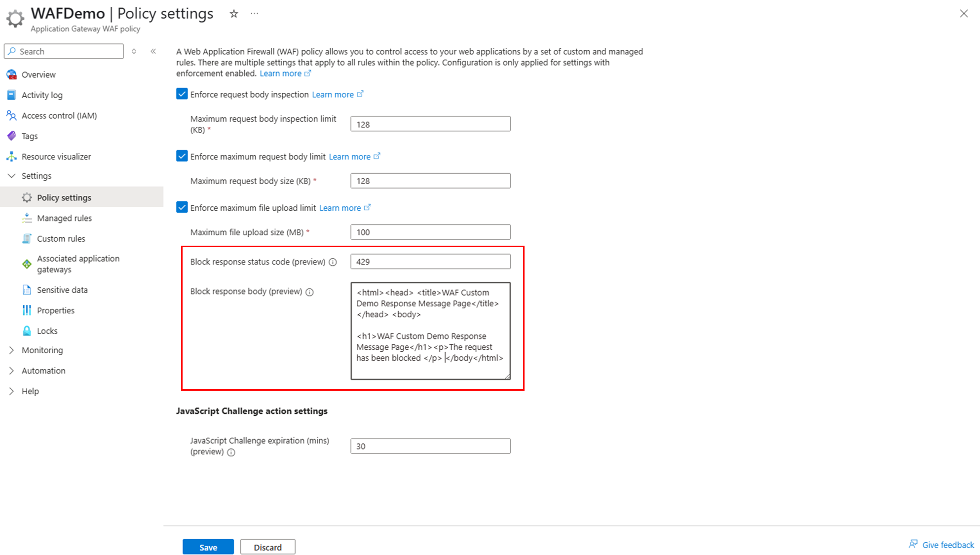This screenshot has height=555, width=980.
Task: Click info icon beside Block response status code
Action: 333,262
